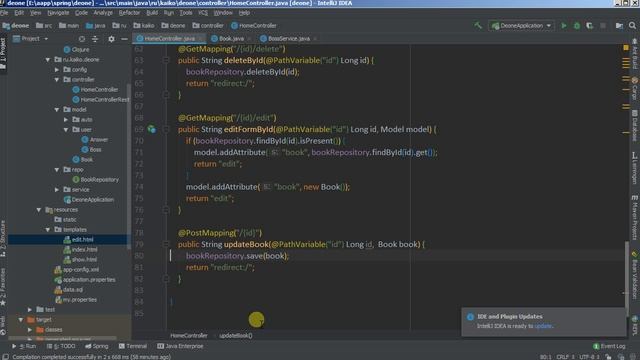The image size is (640, 360).
Task: Open Project panel settings gear
Action: tap(111, 39)
